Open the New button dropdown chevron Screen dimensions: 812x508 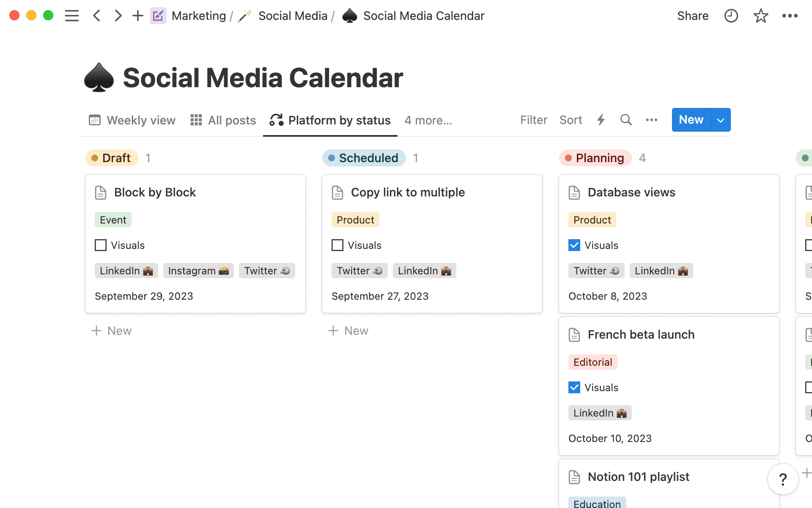pyautogui.click(x=720, y=120)
